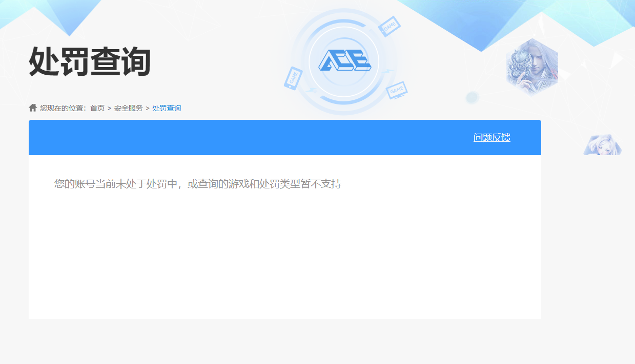The image size is (635, 364).
Task: Click the 处罚查询 page heading
Action: click(x=90, y=61)
